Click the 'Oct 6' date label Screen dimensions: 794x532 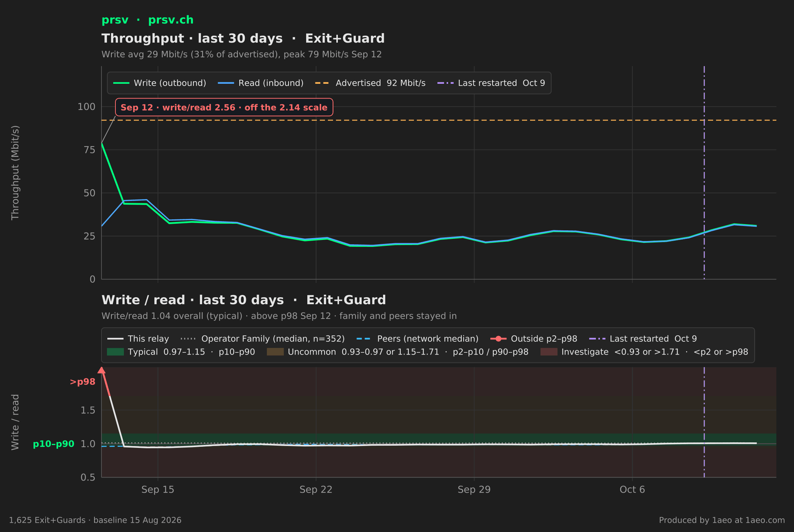pyautogui.click(x=632, y=490)
